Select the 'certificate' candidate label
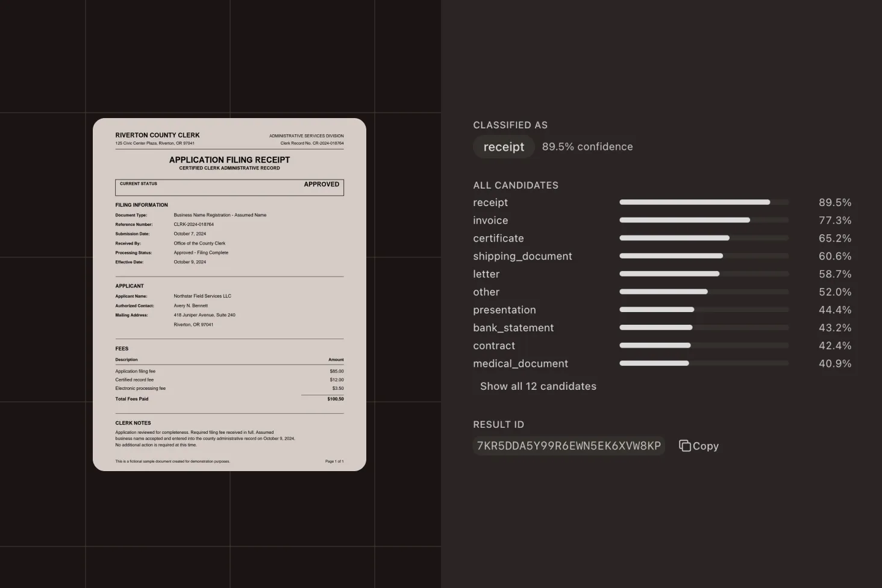 click(498, 239)
